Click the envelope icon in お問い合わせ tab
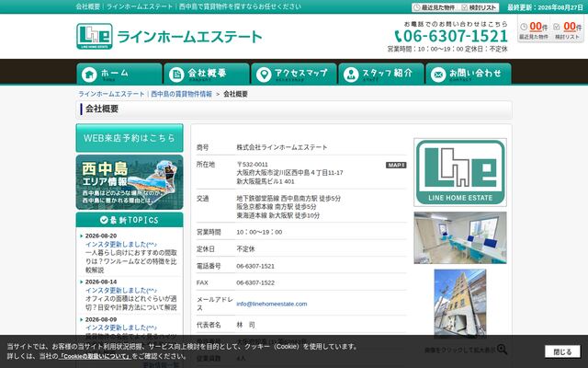The height and width of the screenshot is (368, 588). [438, 75]
